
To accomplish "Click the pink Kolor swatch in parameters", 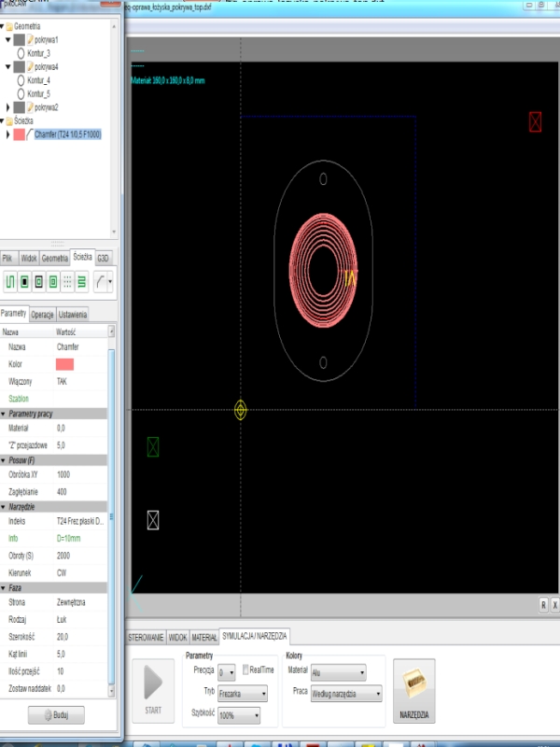I will tap(64, 364).
